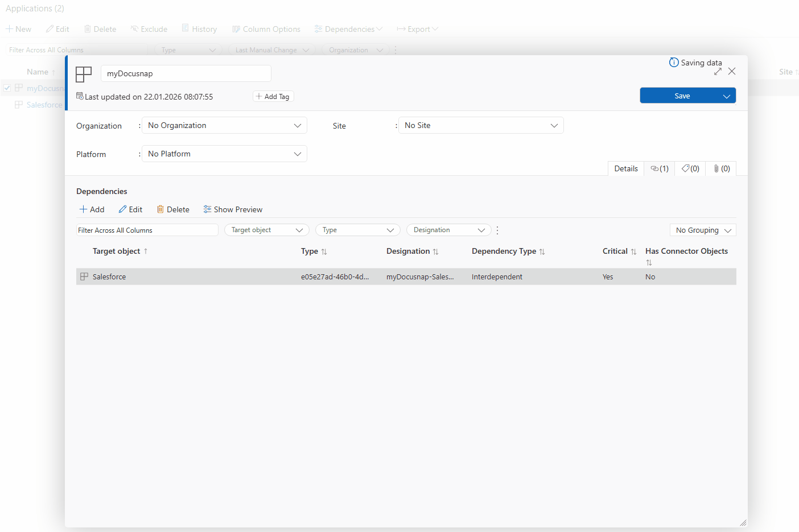Screen dimensions: 799x532
Task: Click the Filter Across All Columns field under Dependencies
Action: (147, 230)
